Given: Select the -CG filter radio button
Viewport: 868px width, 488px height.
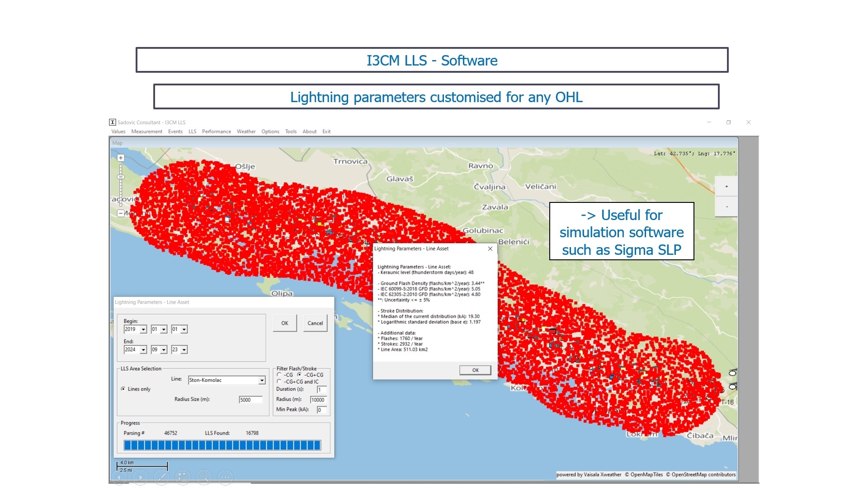Looking at the screenshot, I should [279, 375].
